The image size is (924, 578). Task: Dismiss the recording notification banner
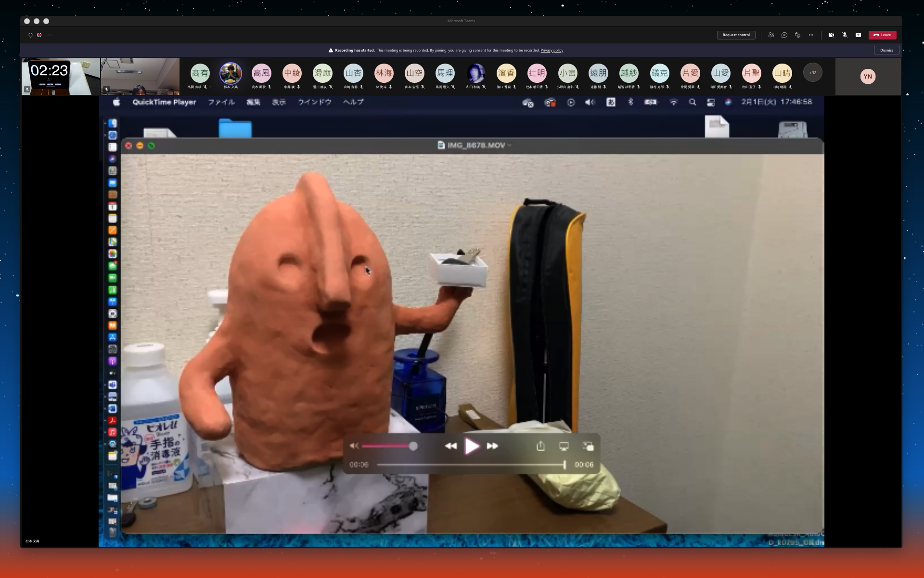(x=886, y=50)
